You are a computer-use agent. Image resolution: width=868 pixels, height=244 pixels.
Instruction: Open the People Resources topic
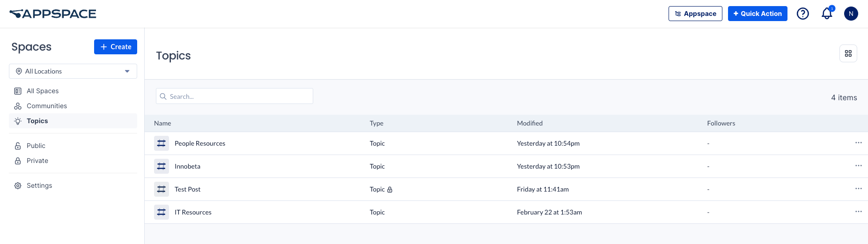click(200, 143)
